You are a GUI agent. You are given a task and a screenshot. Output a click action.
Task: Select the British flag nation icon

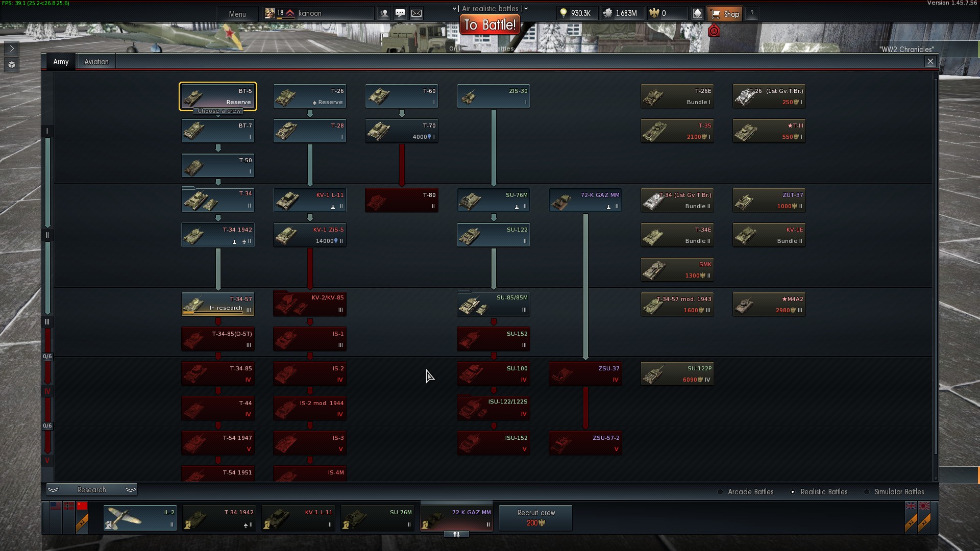coord(911,506)
